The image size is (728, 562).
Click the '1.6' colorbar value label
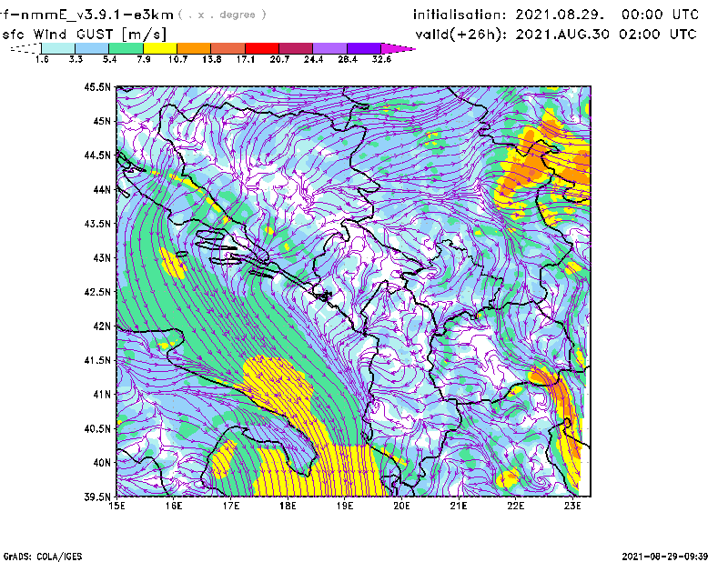click(42, 59)
